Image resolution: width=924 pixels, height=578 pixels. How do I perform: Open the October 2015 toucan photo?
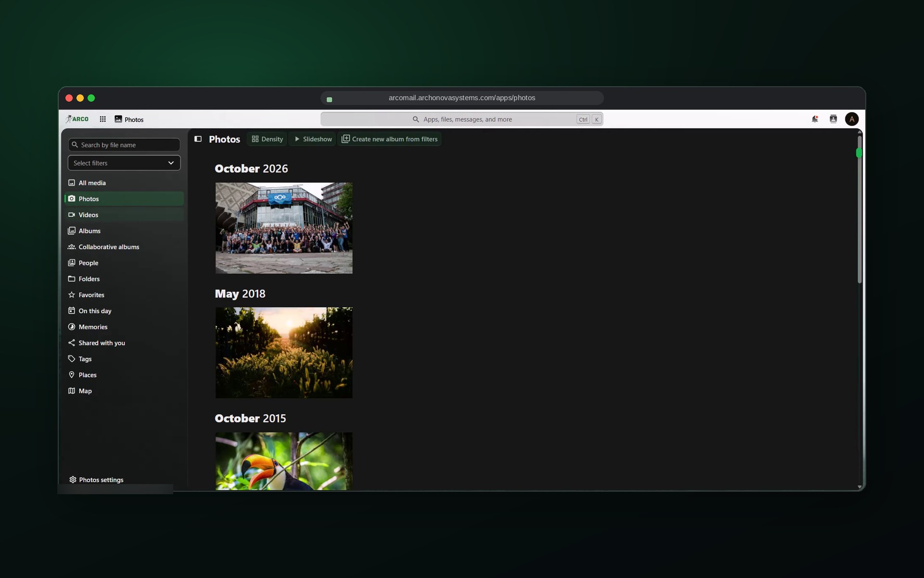pos(284,461)
